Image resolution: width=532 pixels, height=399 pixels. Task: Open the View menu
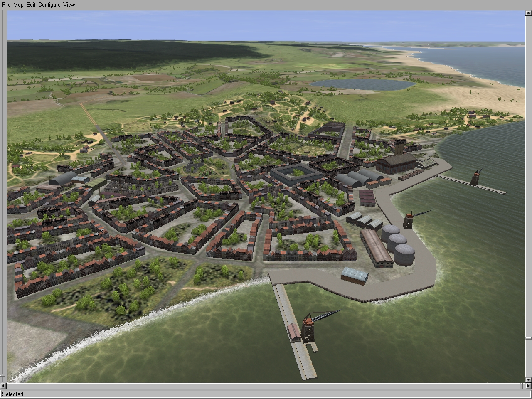[x=69, y=5]
